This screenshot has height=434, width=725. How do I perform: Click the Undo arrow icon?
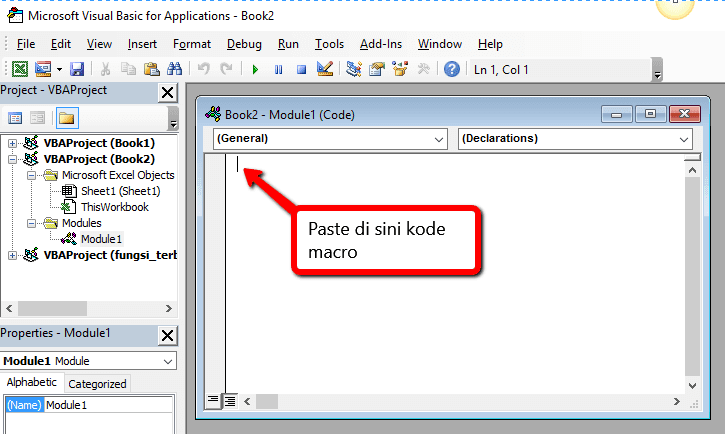point(203,69)
